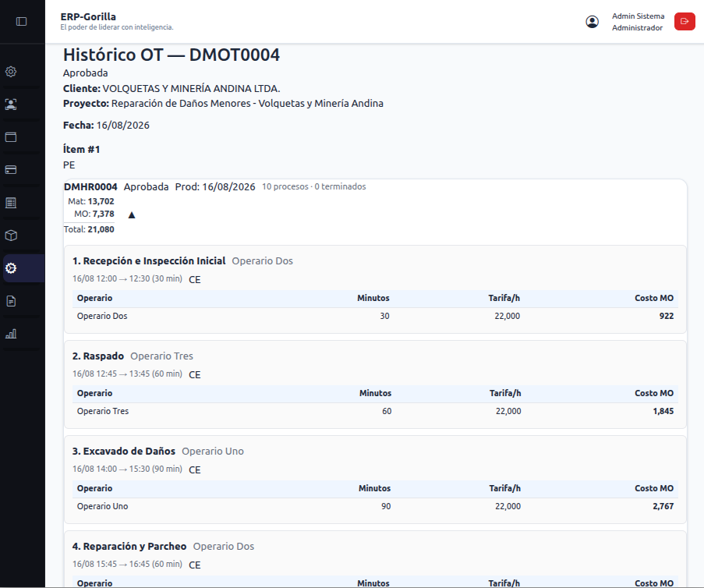Click the Fecha value 16/08/2026
Viewport: 704px width, 588px height.
point(123,126)
